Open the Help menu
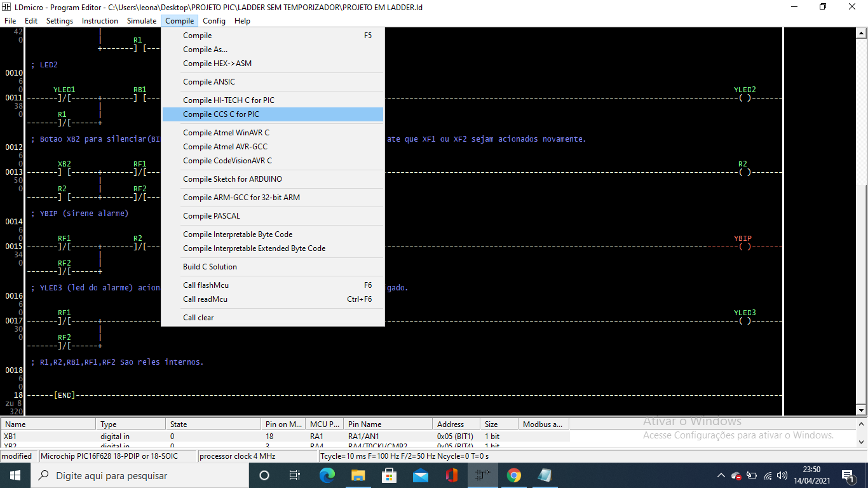Viewport: 868px width, 488px height. [242, 21]
